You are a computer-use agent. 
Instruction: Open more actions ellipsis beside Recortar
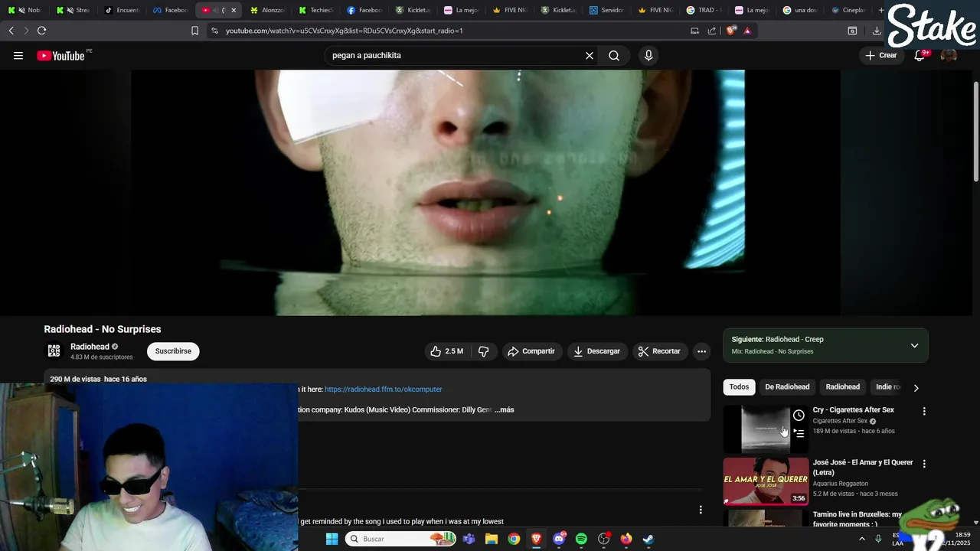(x=701, y=351)
